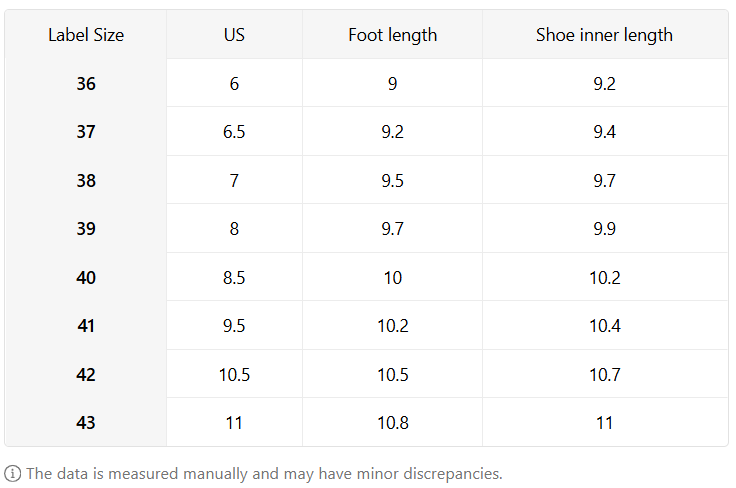Click shoe inner length 9.9 cell
Viewport: 736px width, 488px height.
point(604,229)
